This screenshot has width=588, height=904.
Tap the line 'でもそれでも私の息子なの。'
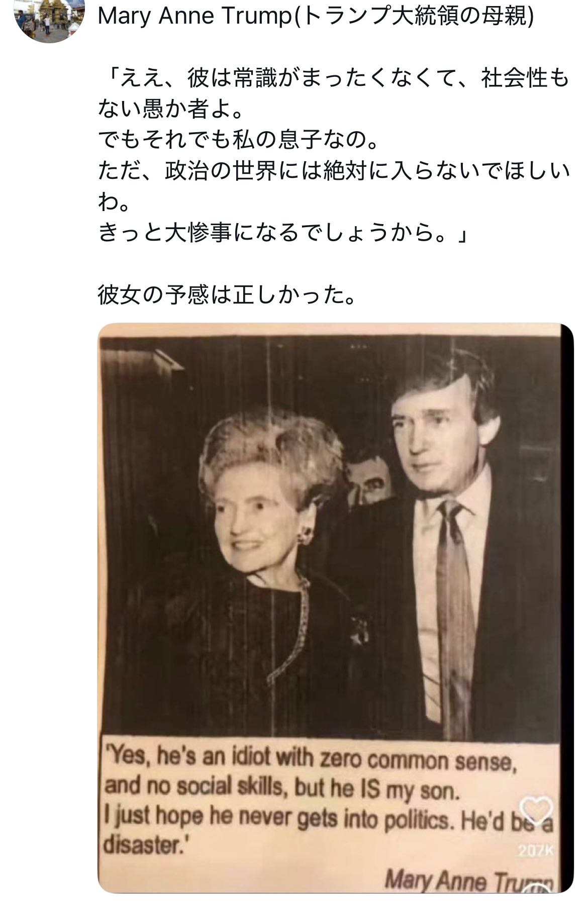point(238,140)
